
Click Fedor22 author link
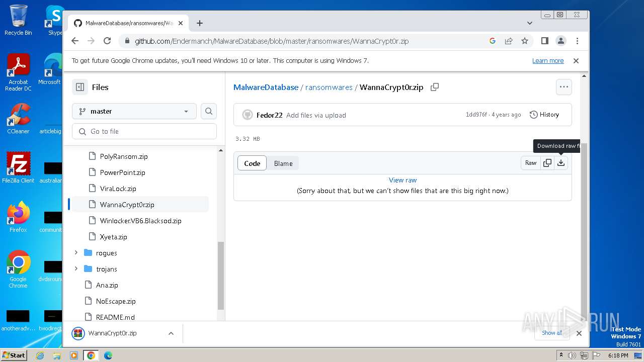tap(269, 115)
